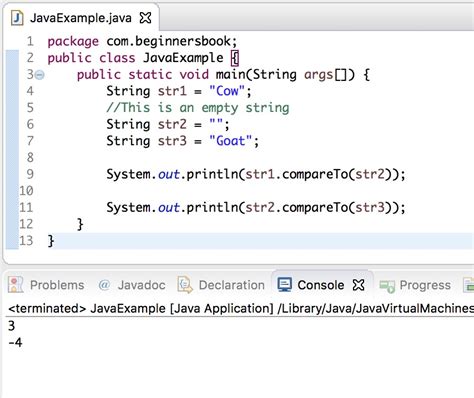Close the JavaExample.java editor tab
474x398 pixels.
click(x=145, y=18)
